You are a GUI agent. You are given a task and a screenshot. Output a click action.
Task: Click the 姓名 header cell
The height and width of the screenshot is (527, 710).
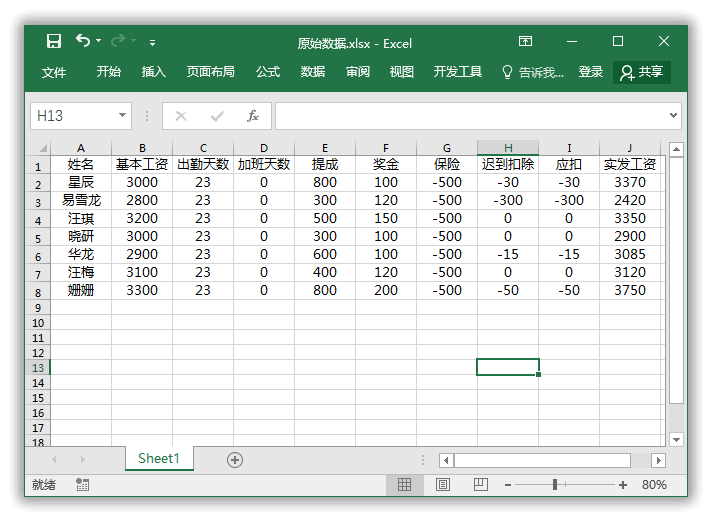click(81, 164)
